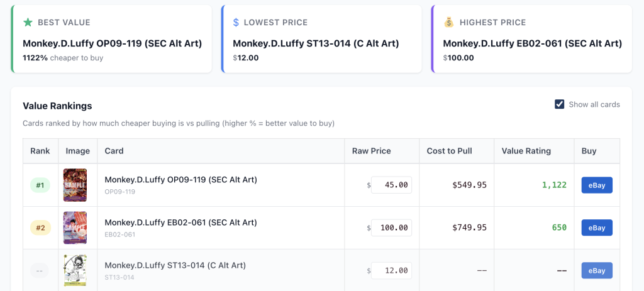This screenshot has width=644, height=291.
Task: Click the #1 rank badge
Action: (40, 185)
